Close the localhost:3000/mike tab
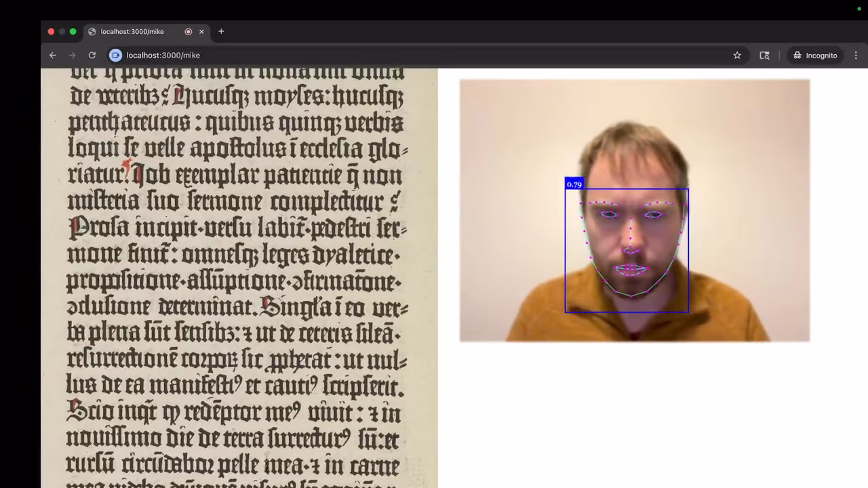This screenshot has width=868, height=488. pos(201,32)
